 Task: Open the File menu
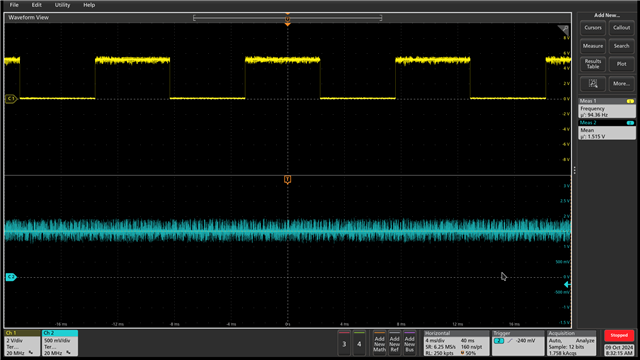click(14, 5)
